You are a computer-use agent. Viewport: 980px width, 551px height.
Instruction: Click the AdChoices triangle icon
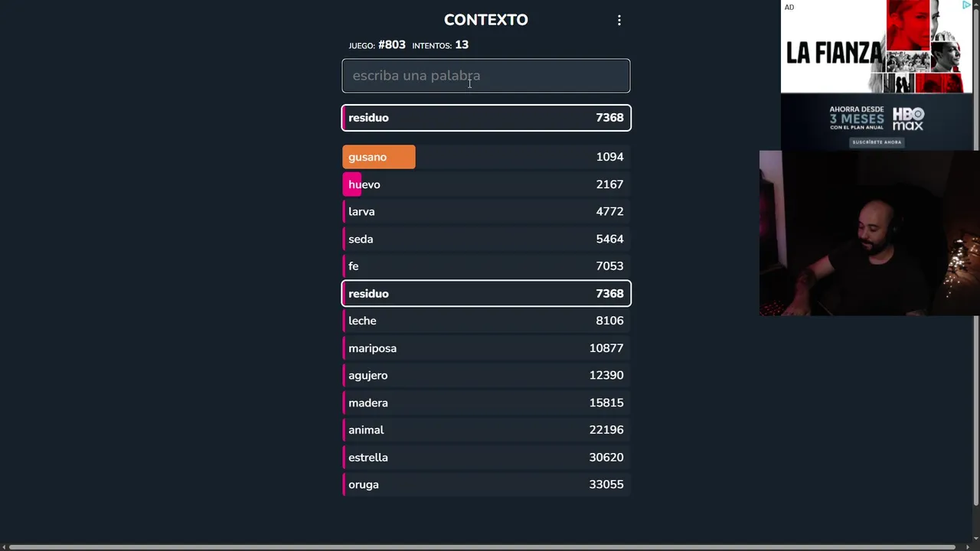(966, 5)
